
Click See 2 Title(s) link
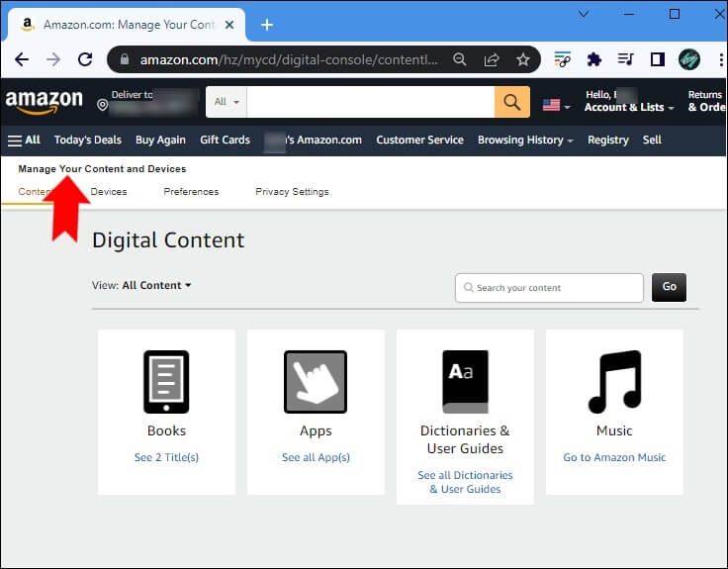[x=166, y=457]
